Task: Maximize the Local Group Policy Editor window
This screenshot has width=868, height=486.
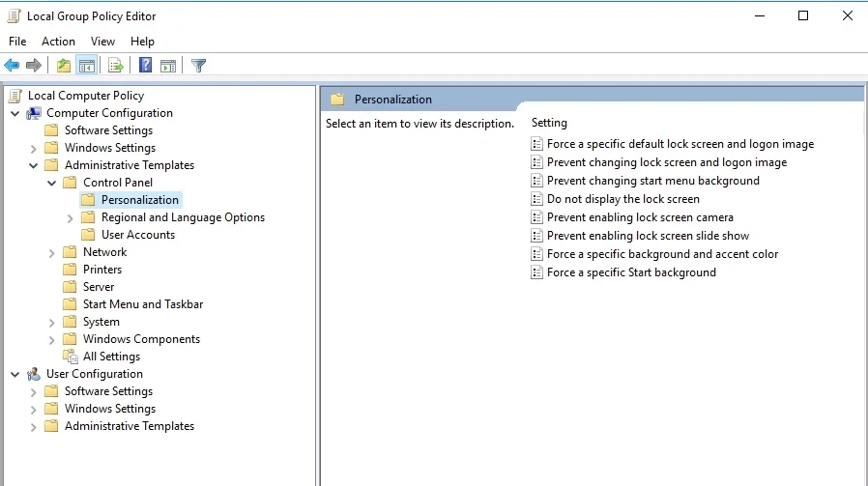Action: [x=803, y=15]
